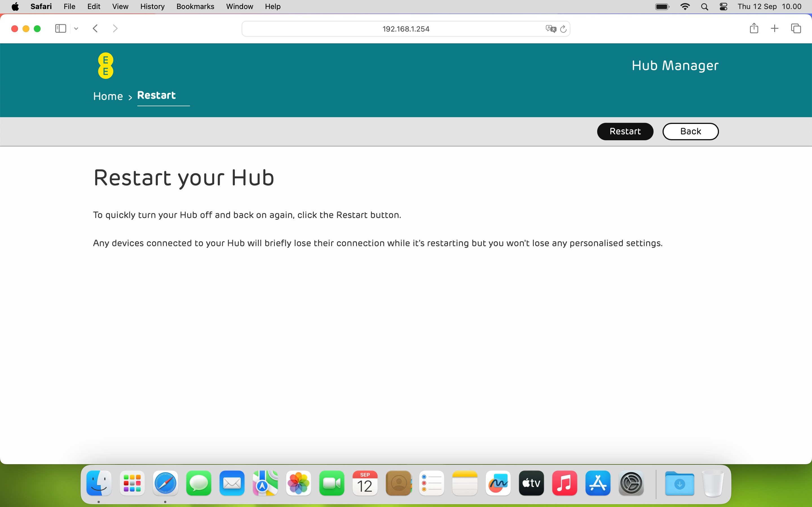Image resolution: width=812 pixels, height=507 pixels.
Task: Open Control Center
Action: click(723, 6)
